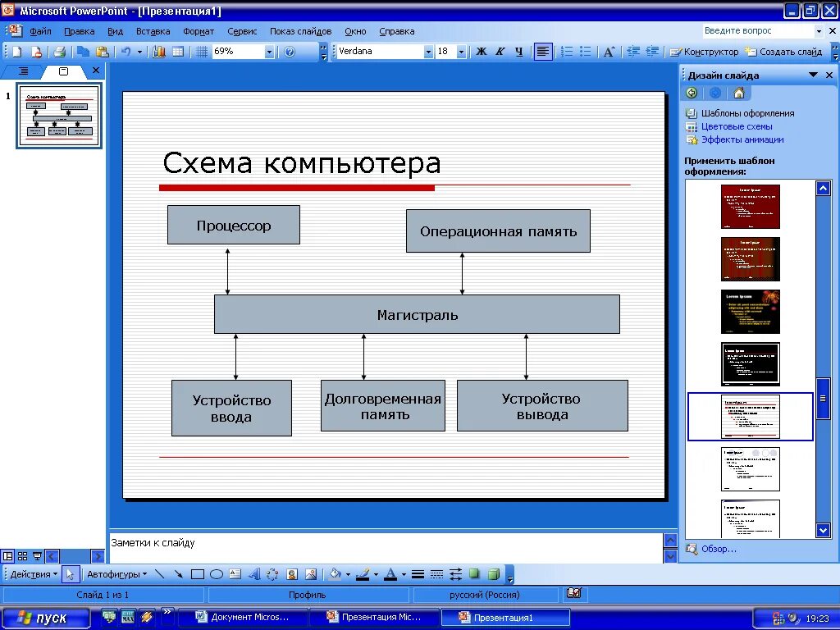
Task: Open the zoom 69% dropdown
Action: click(269, 52)
